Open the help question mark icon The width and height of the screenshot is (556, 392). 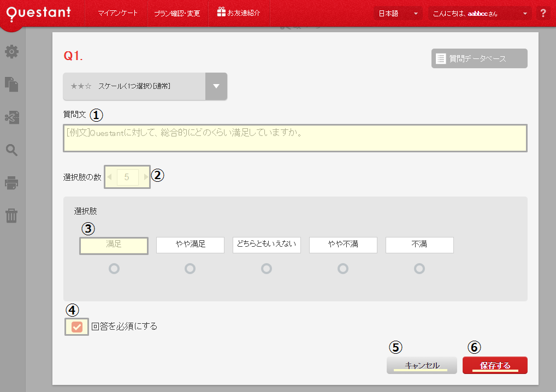(x=543, y=12)
